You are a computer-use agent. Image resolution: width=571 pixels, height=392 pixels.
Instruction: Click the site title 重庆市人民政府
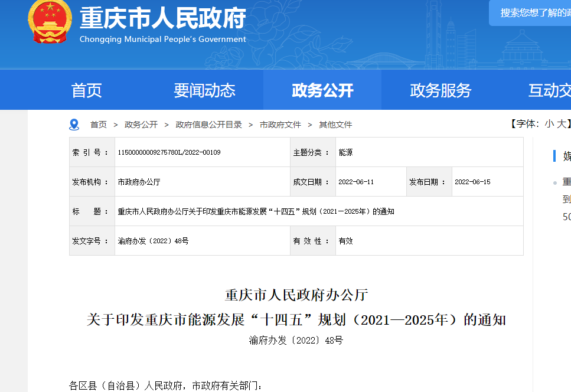click(161, 19)
